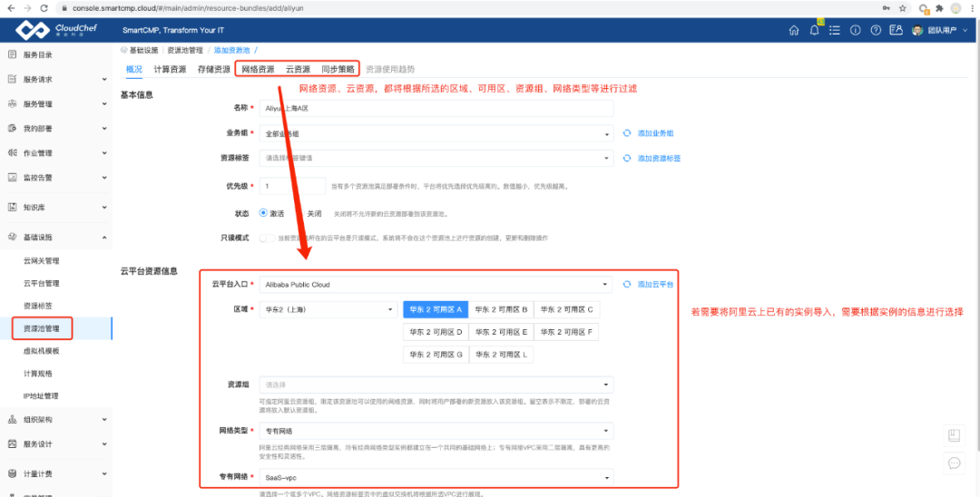Click the 监控告警 sidebar icon
Screen dimensions: 980x497
click(x=12, y=178)
